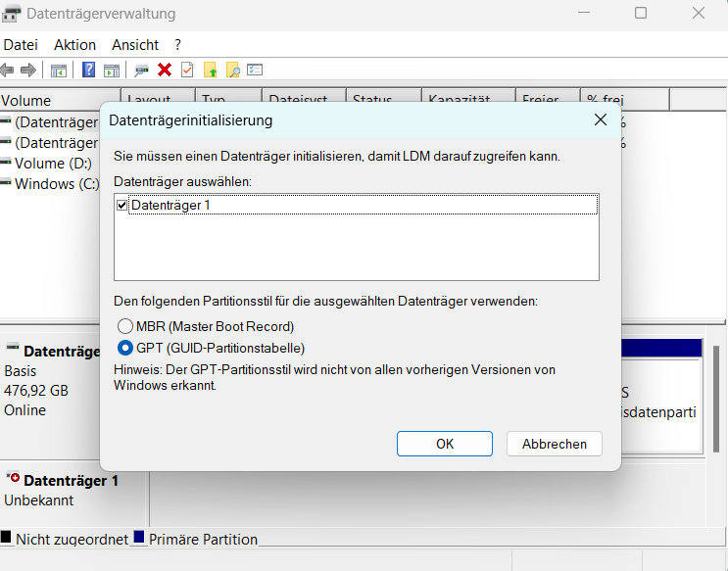The height and width of the screenshot is (571, 728).
Task: Click the drive icon next to Windows (C:)
Action: pyautogui.click(x=6, y=182)
